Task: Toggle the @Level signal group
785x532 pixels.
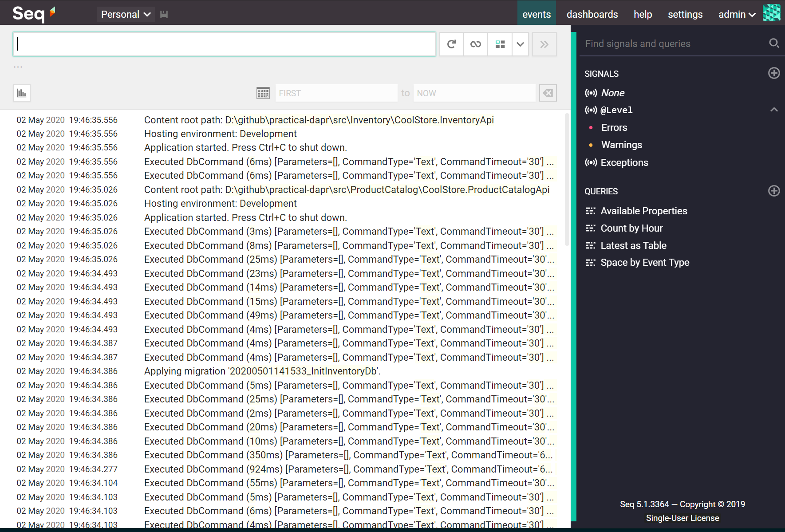Action: click(x=616, y=110)
